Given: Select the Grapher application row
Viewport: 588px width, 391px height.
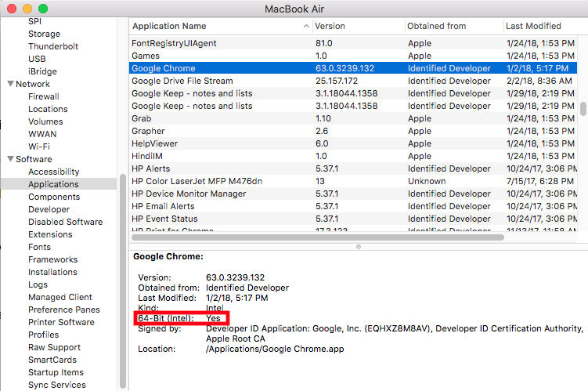Looking at the screenshot, I should point(353,131).
